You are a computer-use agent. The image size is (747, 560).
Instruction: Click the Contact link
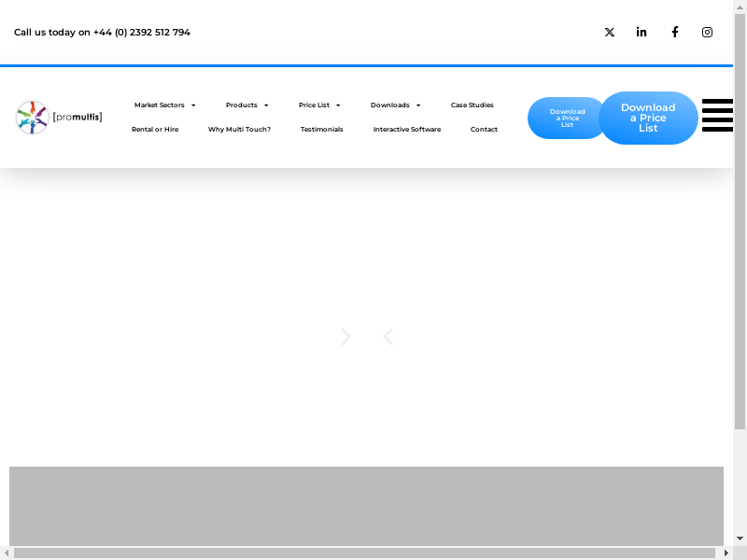tap(484, 130)
